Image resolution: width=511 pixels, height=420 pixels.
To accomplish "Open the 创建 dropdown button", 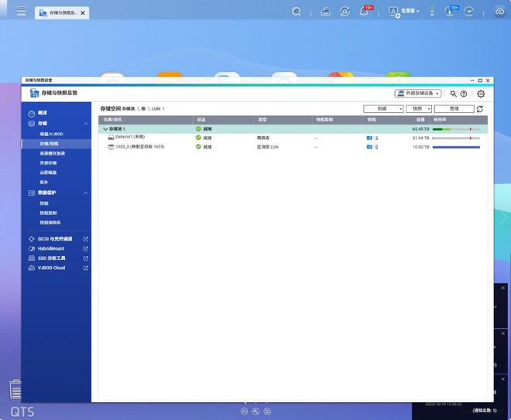I will (383, 109).
